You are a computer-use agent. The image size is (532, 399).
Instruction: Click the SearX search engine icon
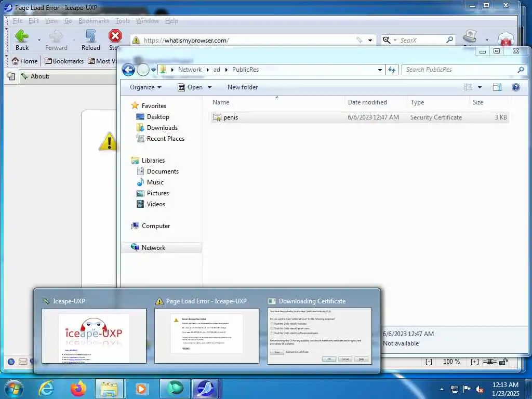tap(386, 40)
